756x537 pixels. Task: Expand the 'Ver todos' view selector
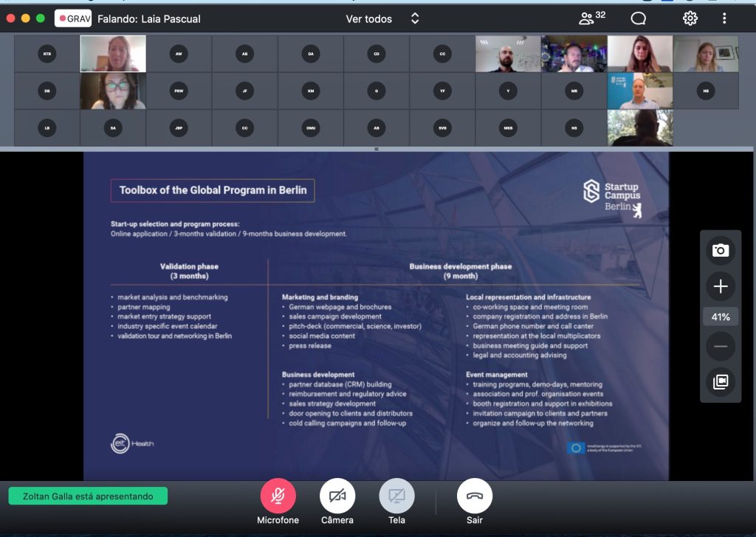click(x=369, y=18)
